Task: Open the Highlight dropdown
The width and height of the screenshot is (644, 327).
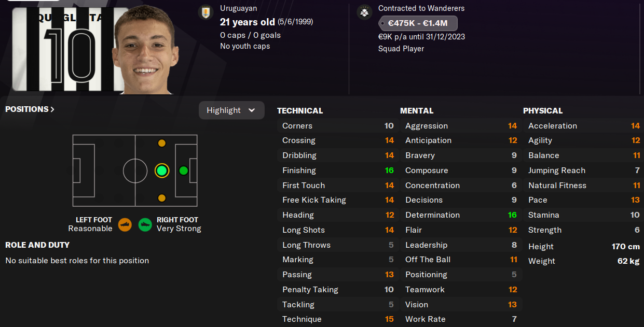Action: 231,110
